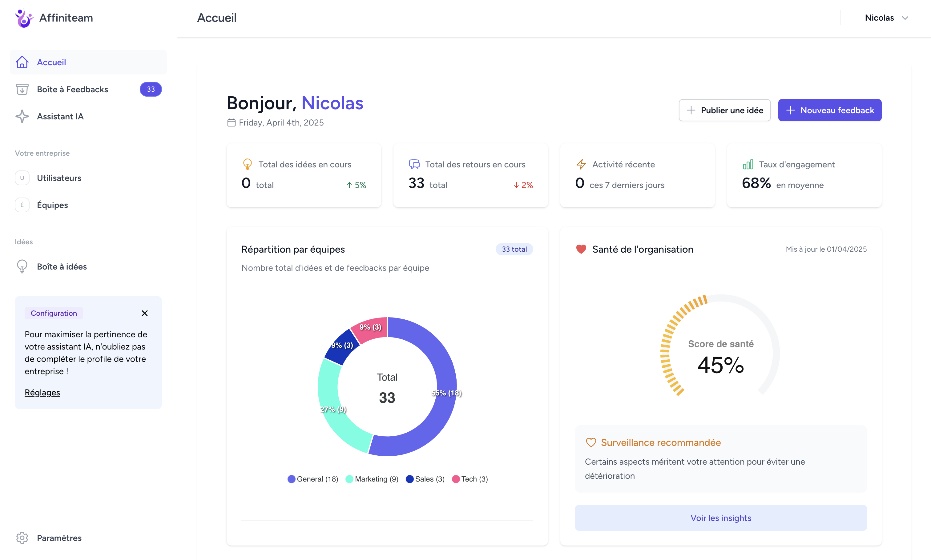
Task: Open the Réglages link
Action: 42,392
